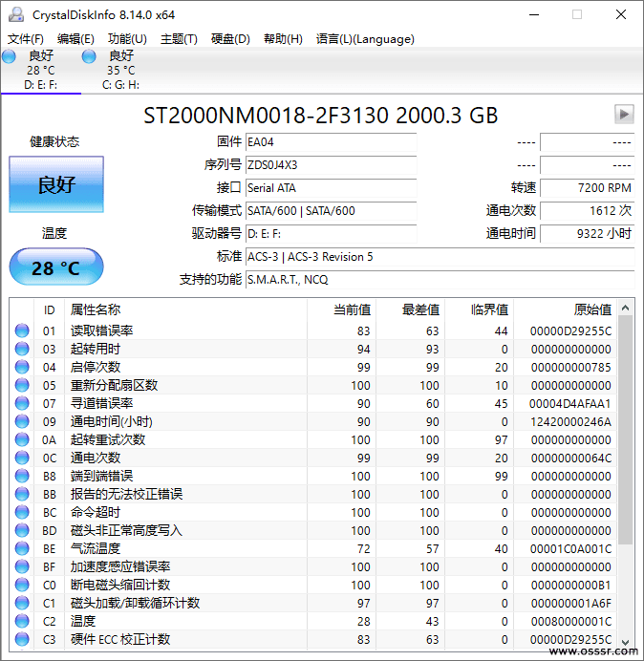The height and width of the screenshot is (661, 644).
Task: Click the 28 °C temperature button
Action: 56,267
